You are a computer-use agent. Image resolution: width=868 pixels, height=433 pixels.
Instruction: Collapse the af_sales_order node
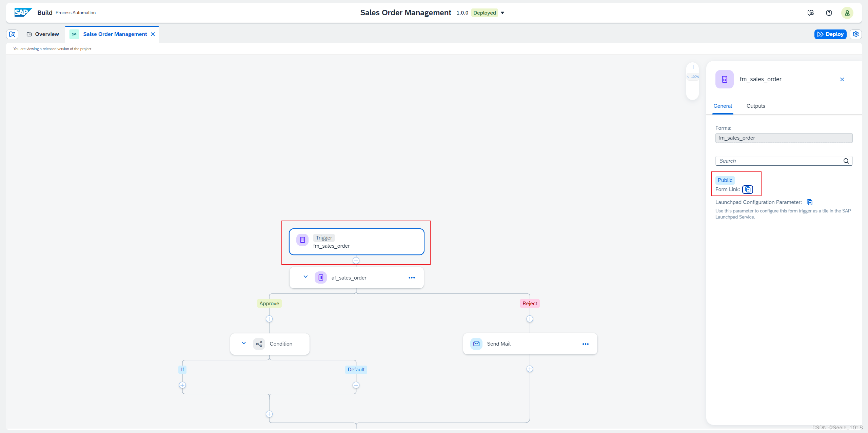pyautogui.click(x=305, y=277)
